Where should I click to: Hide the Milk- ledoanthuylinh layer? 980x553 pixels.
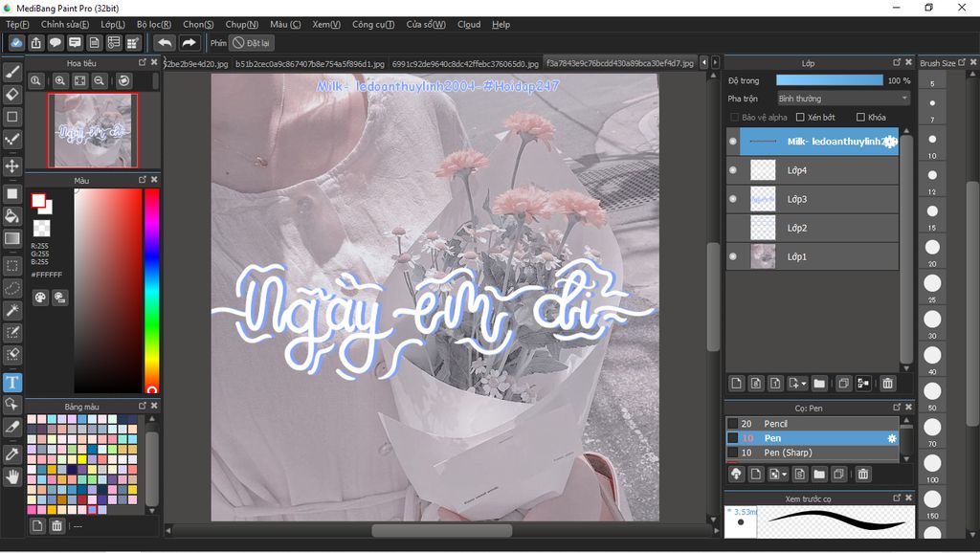733,142
